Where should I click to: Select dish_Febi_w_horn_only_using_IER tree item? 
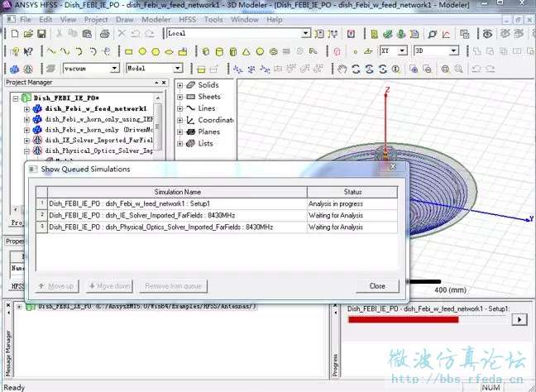click(98, 119)
